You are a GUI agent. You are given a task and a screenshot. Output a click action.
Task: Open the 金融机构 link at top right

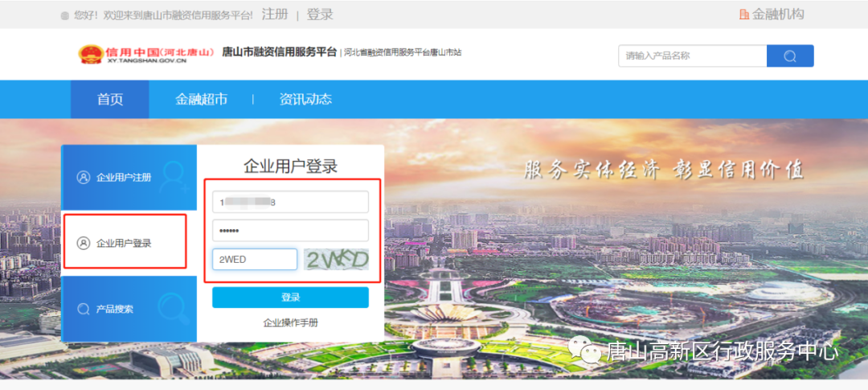(x=777, y=14)
